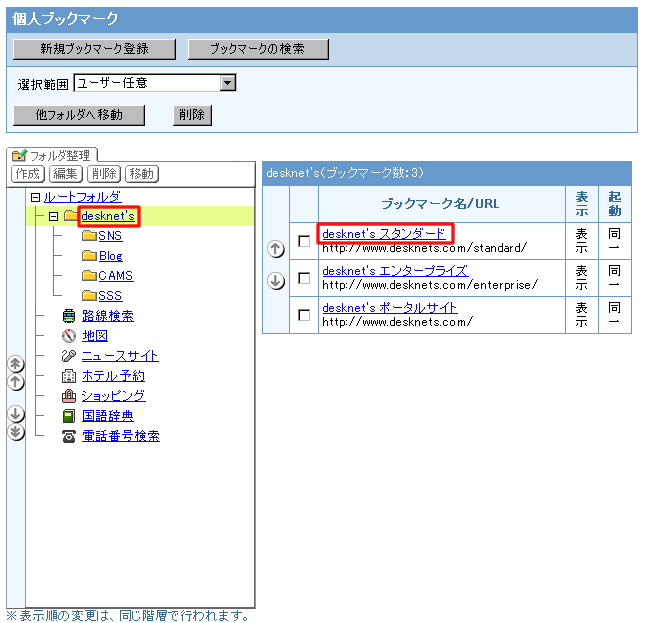Click the green dictionary icon beside 国語辞典
Viewport: 646px width, 623px height.
69,416
